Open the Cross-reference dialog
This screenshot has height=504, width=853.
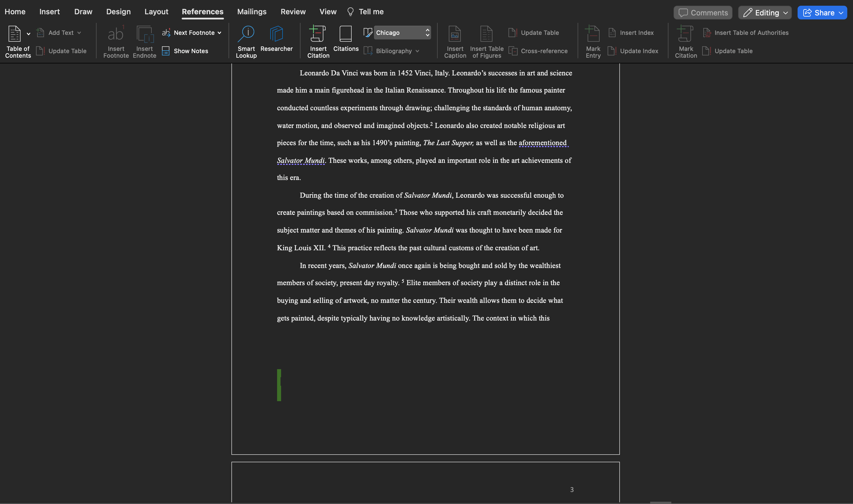pos(539,51)
